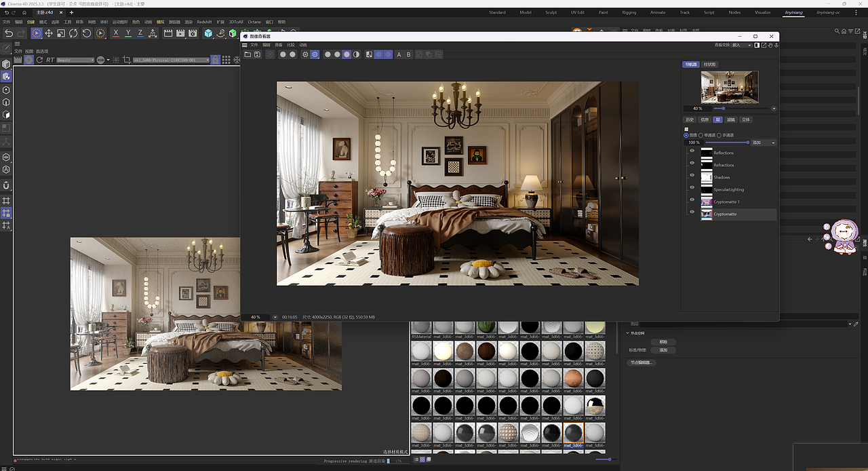
Task: Click the 移除 button under node space
Action: coord(663,342)
